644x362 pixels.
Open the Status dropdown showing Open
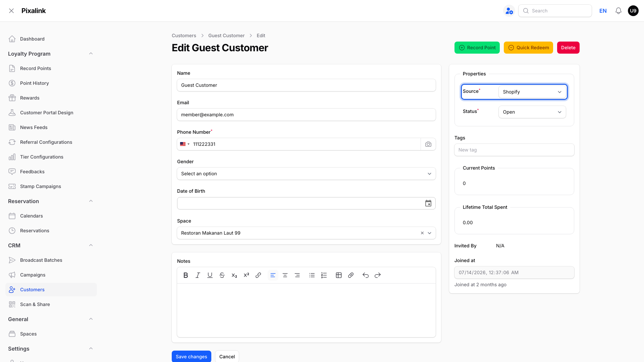coord(532,112)
